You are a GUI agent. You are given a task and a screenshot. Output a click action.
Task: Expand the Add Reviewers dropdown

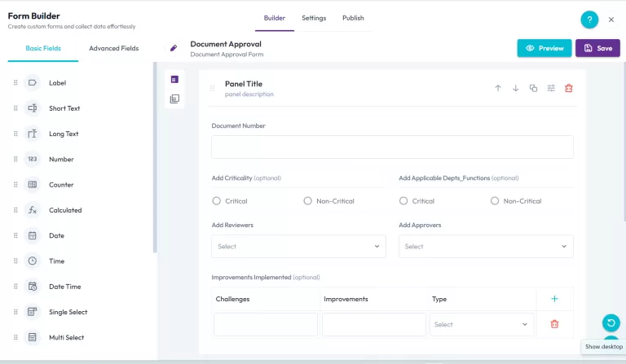pos(298,246)
